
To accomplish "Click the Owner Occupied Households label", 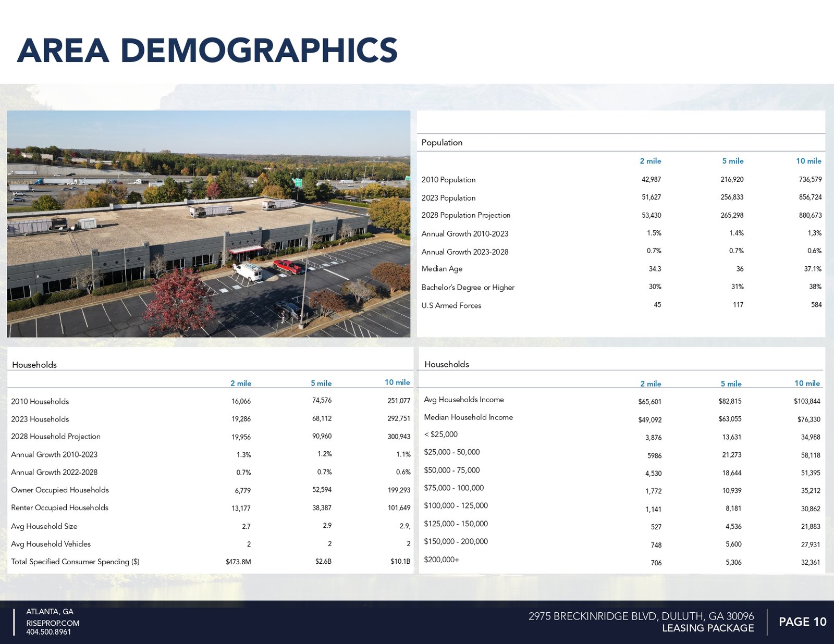I will coord(59,490).
